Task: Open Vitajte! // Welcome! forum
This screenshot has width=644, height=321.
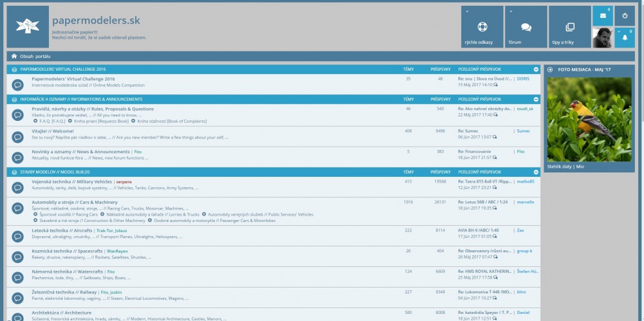Action: click(53, 131)
